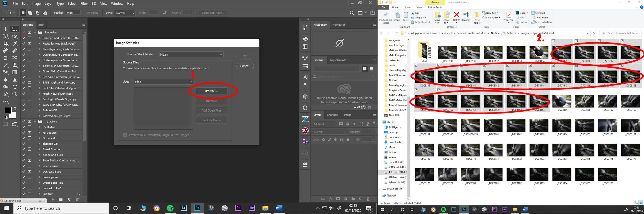
Task: Open the Choose Stack Mode dropdown
Action: tap(191, 55)
